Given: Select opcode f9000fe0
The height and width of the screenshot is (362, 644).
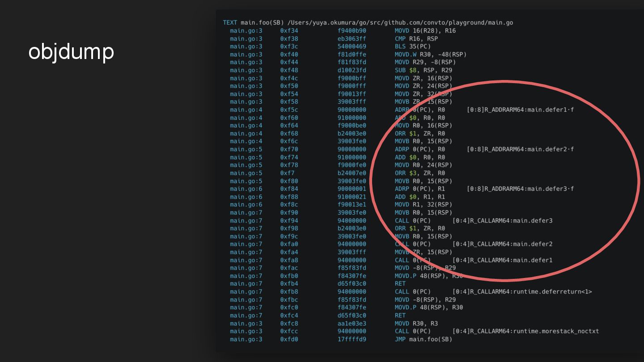Looking at the screenshot, I should pos(352,165).
